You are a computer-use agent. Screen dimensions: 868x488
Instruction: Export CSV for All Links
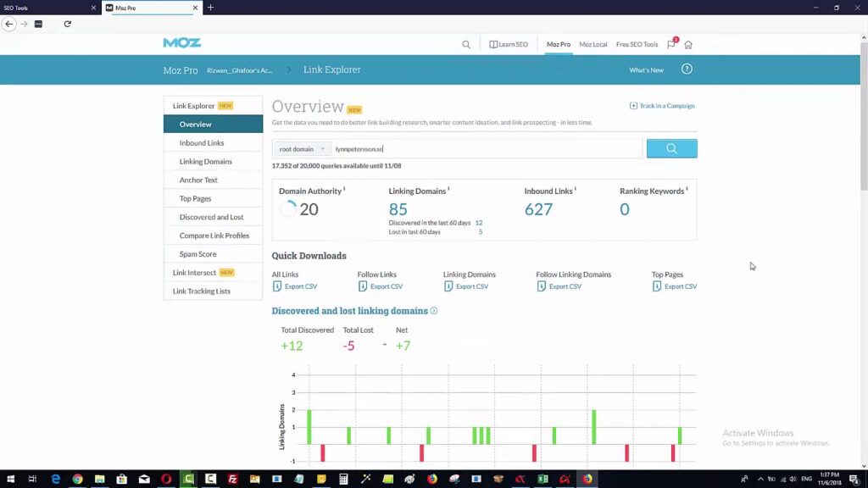coord(294,286)
